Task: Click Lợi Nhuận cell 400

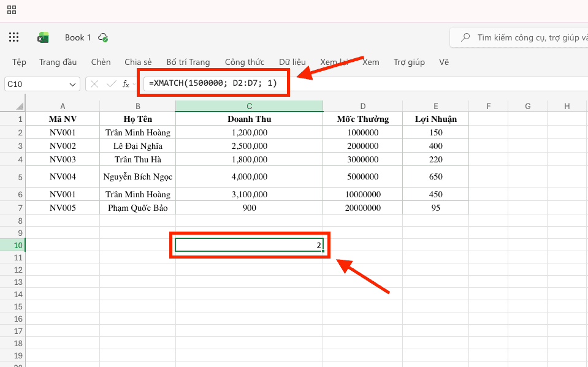Action: [x=436, y=146]
